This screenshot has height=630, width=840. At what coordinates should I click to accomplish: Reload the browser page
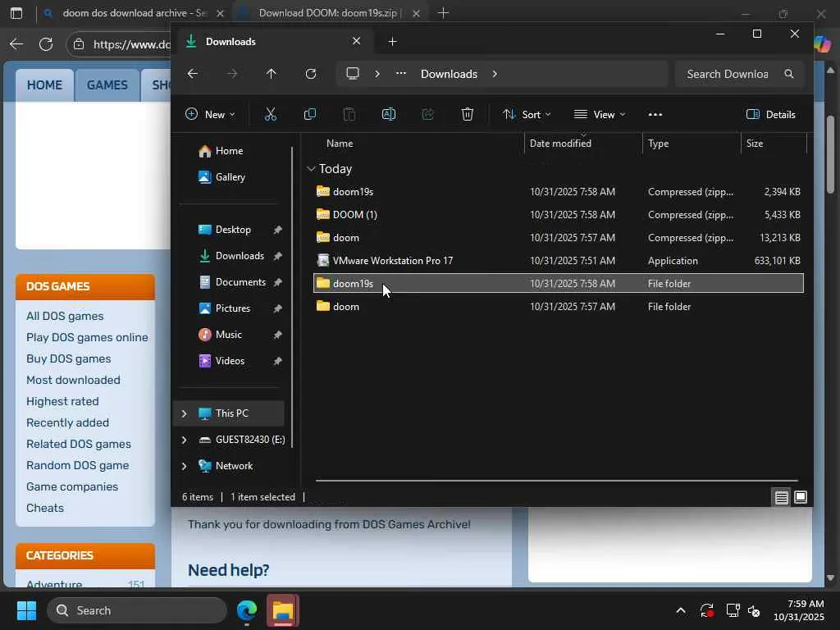pyautogui.click(x=46, y=44)
